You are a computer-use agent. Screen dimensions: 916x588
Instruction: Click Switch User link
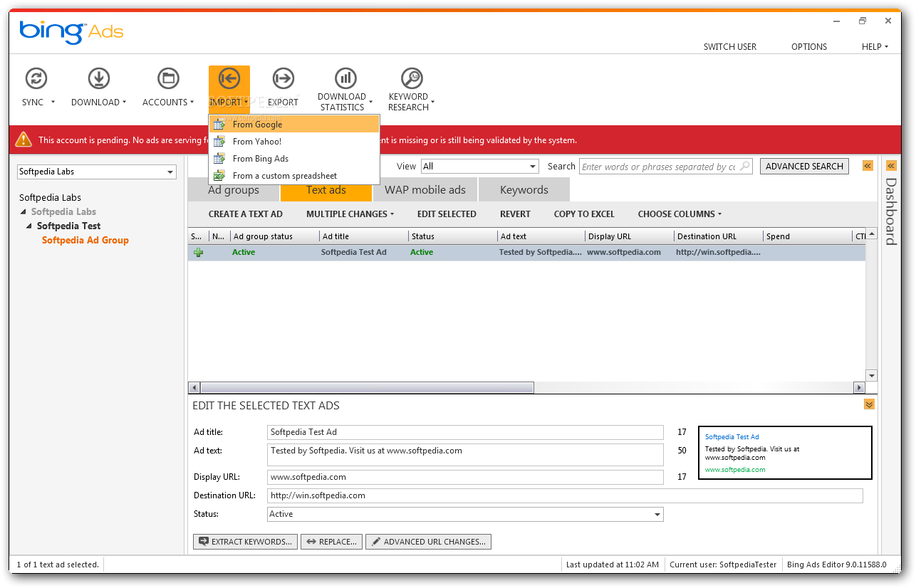[730, 46]
